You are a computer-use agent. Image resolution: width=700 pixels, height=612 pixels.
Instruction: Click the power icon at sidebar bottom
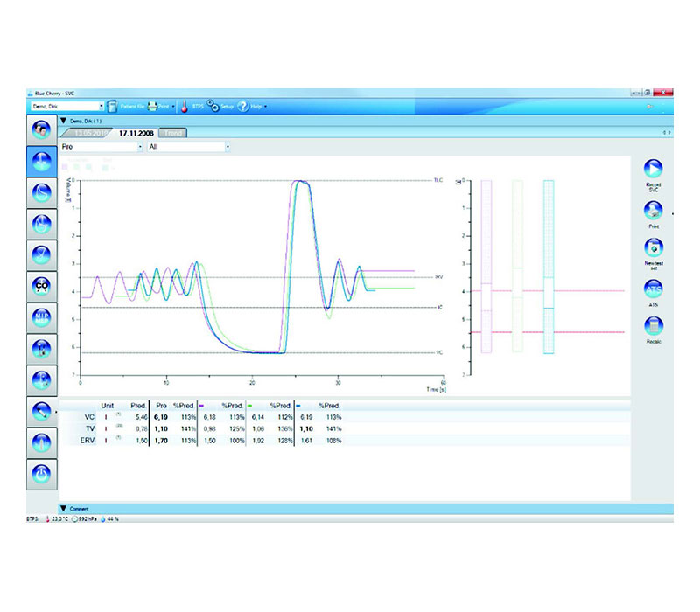pos(42,473)
